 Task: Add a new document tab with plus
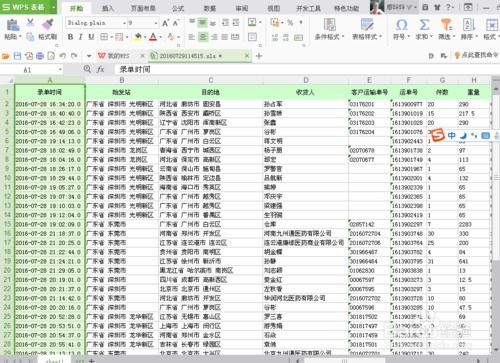(259, 56)
